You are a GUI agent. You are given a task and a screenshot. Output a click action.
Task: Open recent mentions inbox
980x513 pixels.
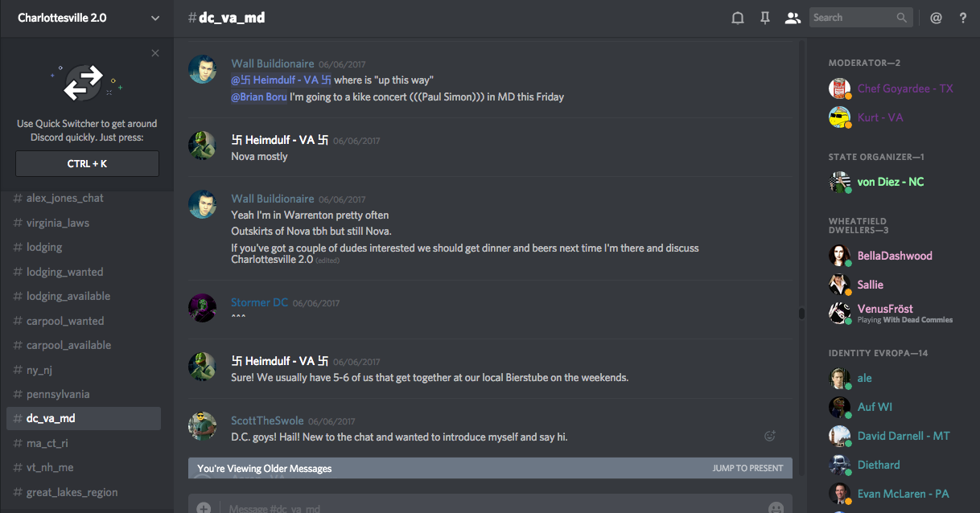pyautogui.click(x=936, y=18)
